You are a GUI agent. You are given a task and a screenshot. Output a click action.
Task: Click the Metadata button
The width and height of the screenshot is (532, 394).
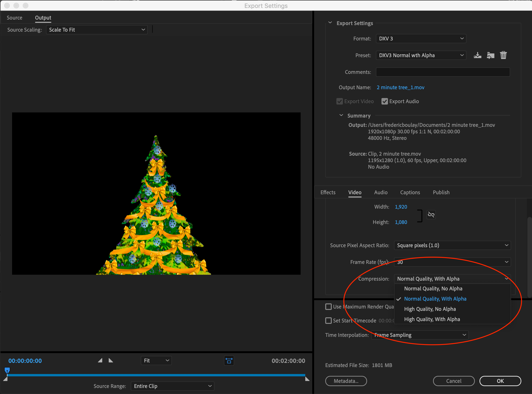[346, 381]
